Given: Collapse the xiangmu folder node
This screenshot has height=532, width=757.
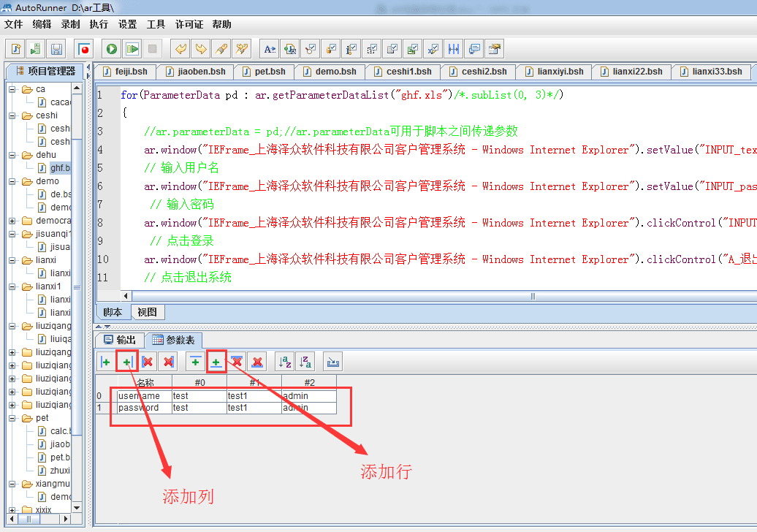Looking at the screenshot, I should coord(12,484).
